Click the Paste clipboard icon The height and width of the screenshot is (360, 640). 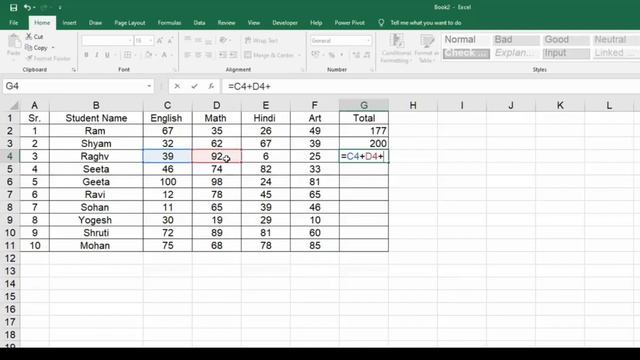pos(14,41)
